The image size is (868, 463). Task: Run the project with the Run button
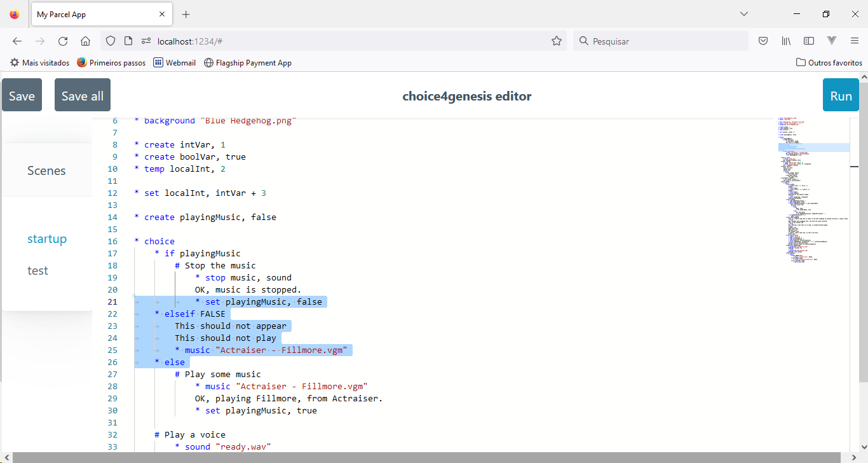click(841, 95)
